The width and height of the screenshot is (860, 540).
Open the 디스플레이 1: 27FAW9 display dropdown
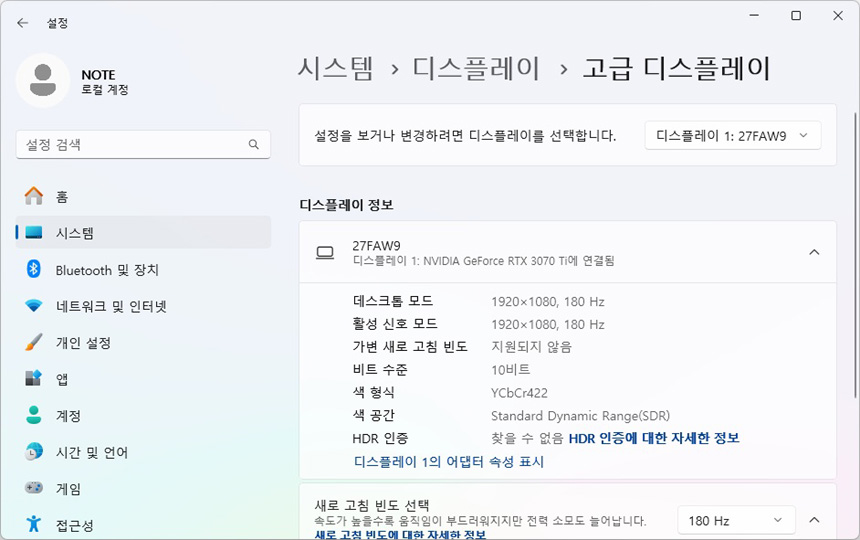(732, 136)
